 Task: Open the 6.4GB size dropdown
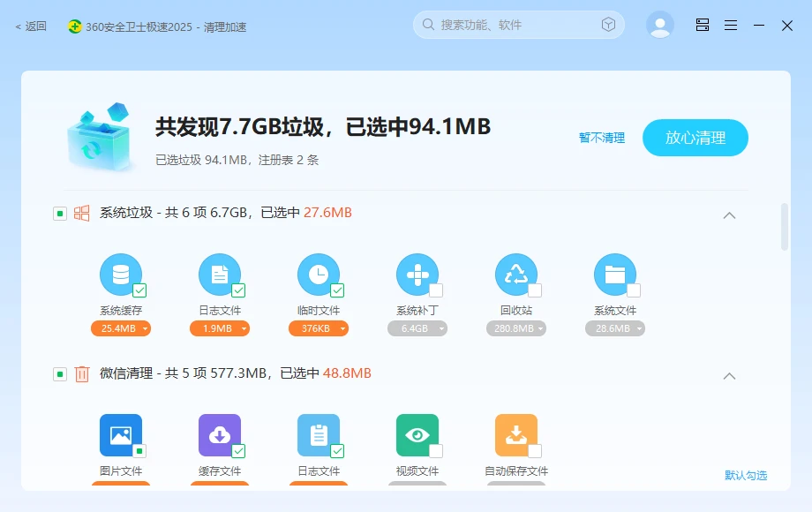(x=417, y=328)
